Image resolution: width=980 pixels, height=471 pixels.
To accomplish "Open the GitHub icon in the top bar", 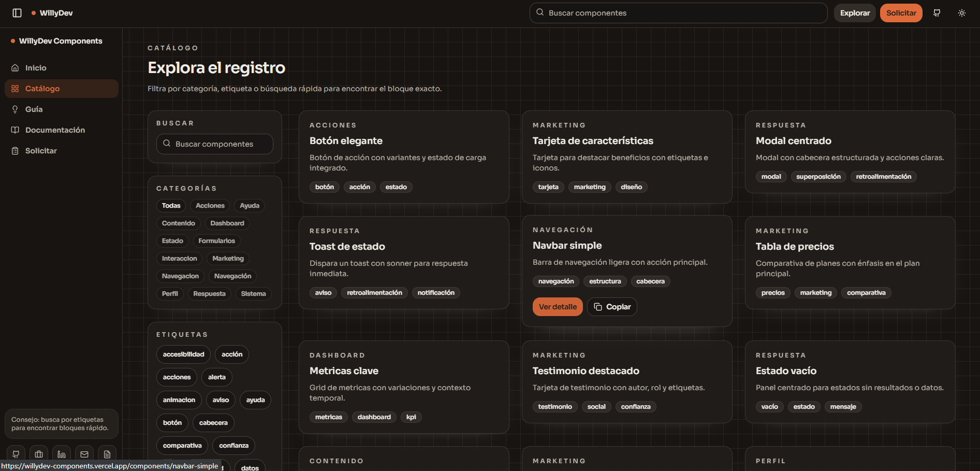I will click(x=937, y=12).
